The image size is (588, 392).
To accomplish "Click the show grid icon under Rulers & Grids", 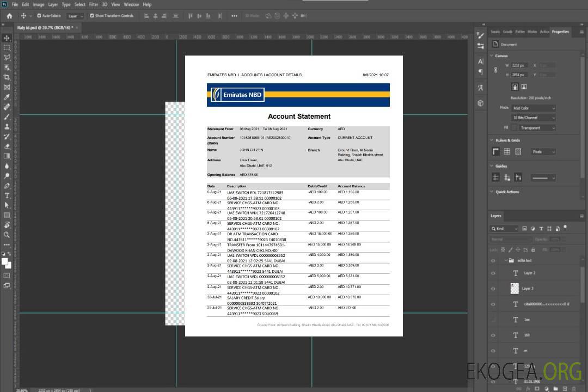I will pyautogui.click(x=507, y=152).
